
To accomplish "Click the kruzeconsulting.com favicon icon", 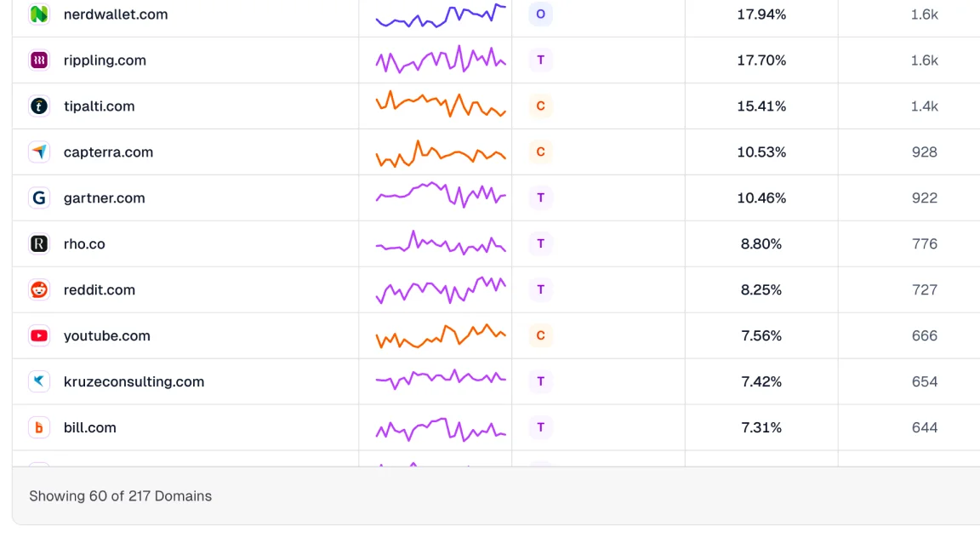I will point(39,381).
